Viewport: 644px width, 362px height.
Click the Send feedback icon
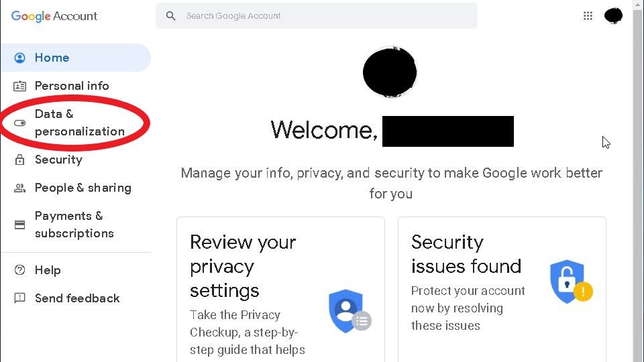(20, 298)
